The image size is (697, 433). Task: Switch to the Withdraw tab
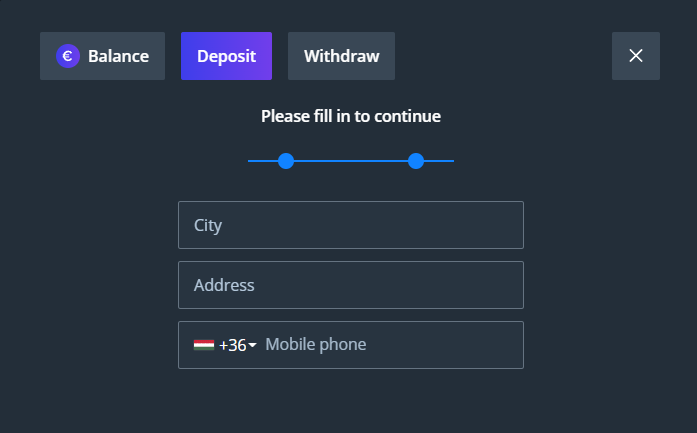point(341,56)
